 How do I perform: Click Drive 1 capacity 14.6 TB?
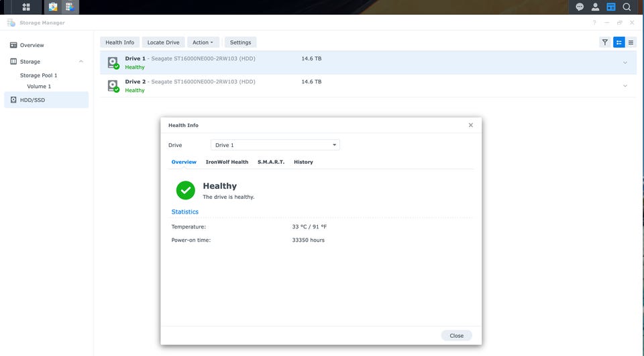point(311,58)
